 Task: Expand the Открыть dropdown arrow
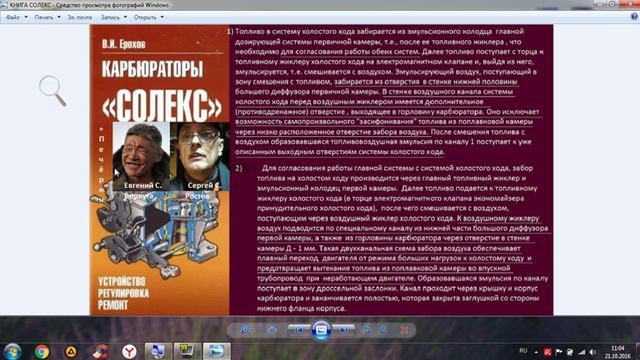[x=162, y=18]
